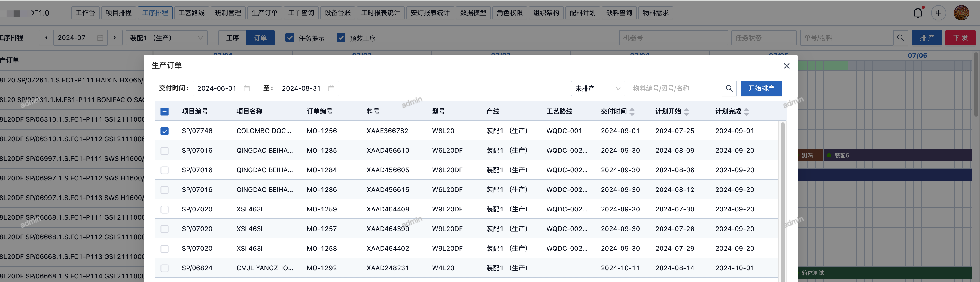Open the 设备台账 menu
The image size is (980, 282).
337,13
